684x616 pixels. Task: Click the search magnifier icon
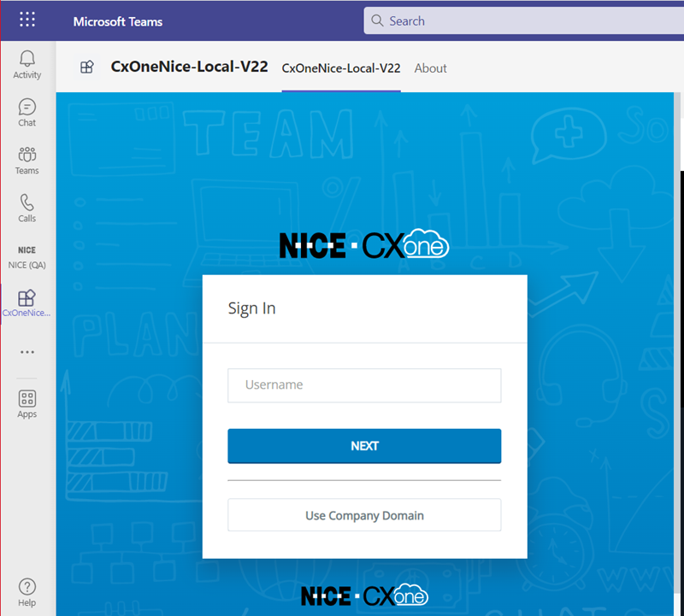(377, 21)
